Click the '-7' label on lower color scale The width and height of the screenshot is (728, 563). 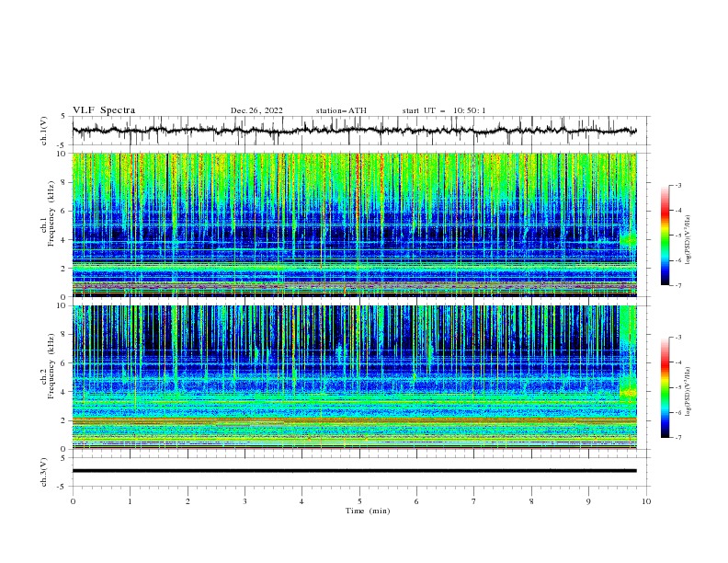(x=677, y=438)
